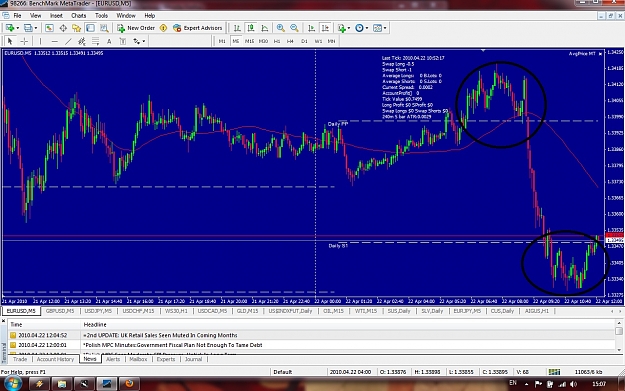Switch chart to line chart style
Screen dimensions: 625x391
click(265, 28)
